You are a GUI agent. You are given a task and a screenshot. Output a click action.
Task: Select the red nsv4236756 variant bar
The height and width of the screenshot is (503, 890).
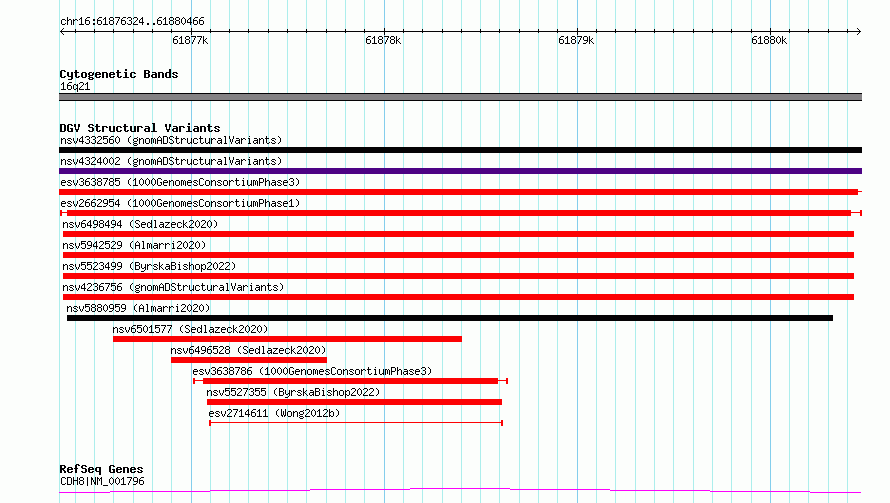click(x=459, y=297)
